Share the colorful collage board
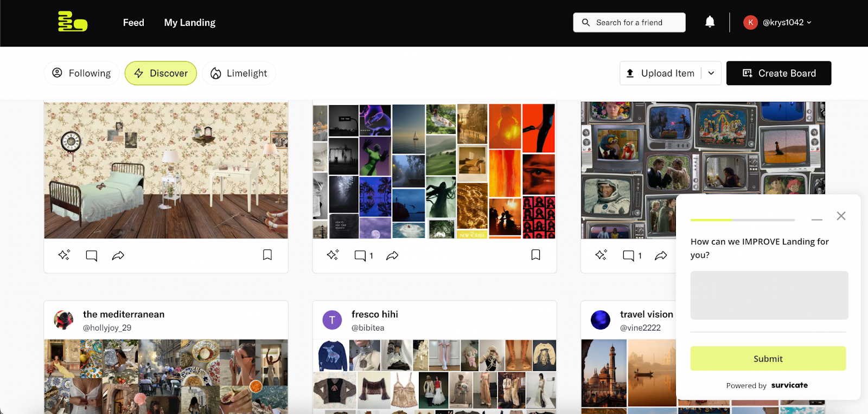868x414 pixels. tap(392, 255)
